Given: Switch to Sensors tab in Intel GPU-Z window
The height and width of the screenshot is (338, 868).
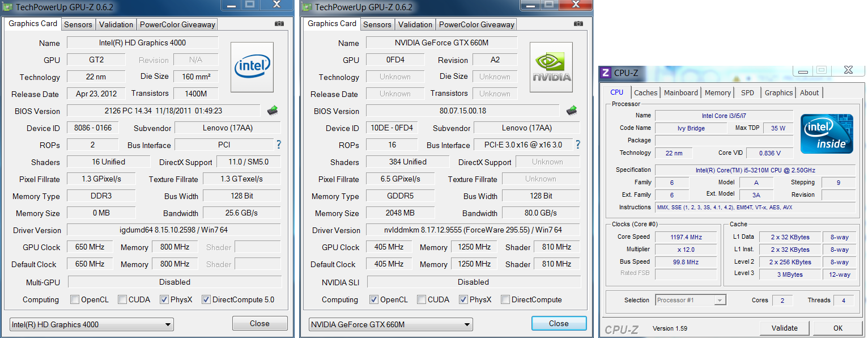Looking at the screenshot, I should (78, 24).
